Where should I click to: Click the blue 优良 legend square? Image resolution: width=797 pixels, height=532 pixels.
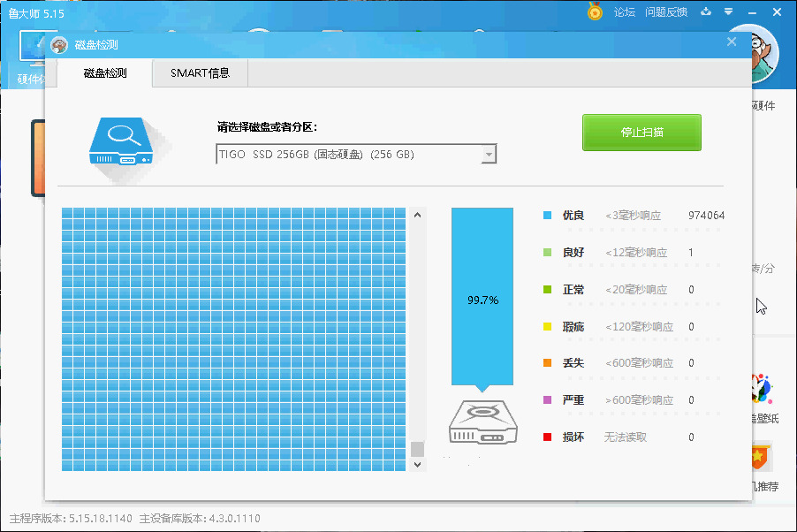click(545, 215)
